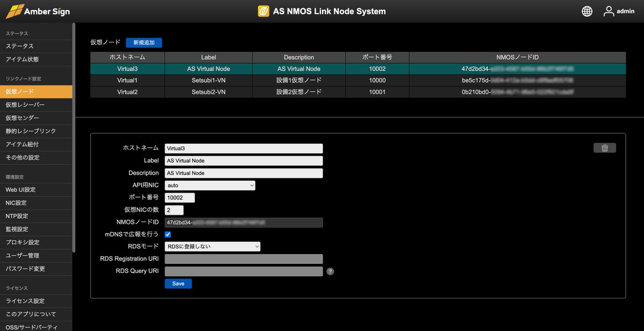Image resolution: width=644 pixels, height=331 pixels.
Task: Click the ホストネーム column header
Action: pos(128,57)
